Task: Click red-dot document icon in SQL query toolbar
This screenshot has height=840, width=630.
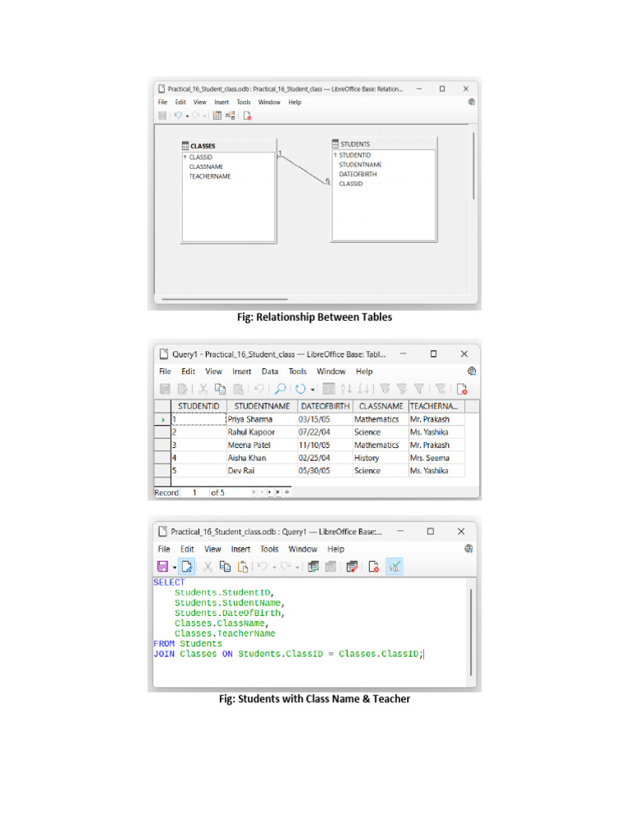Action: coord(373,566)
